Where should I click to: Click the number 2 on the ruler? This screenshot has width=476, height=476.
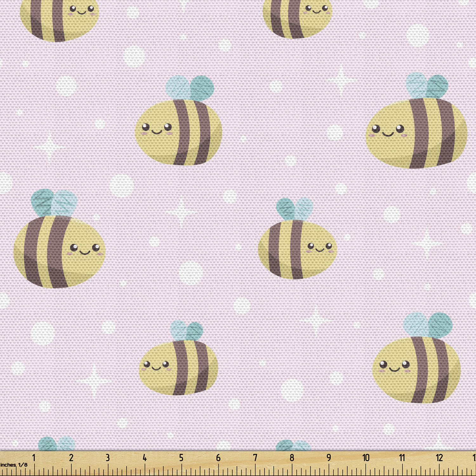click(71, 458)
